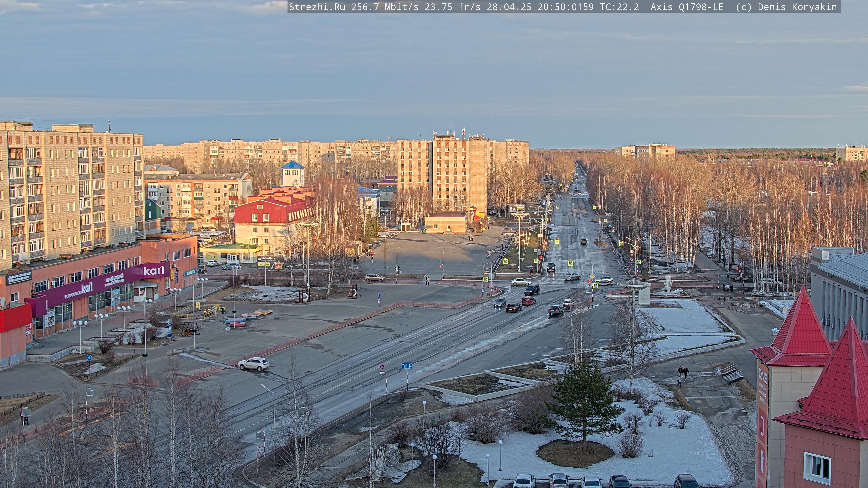Click the "TC:22.2" temperature reading

(619, 7)
